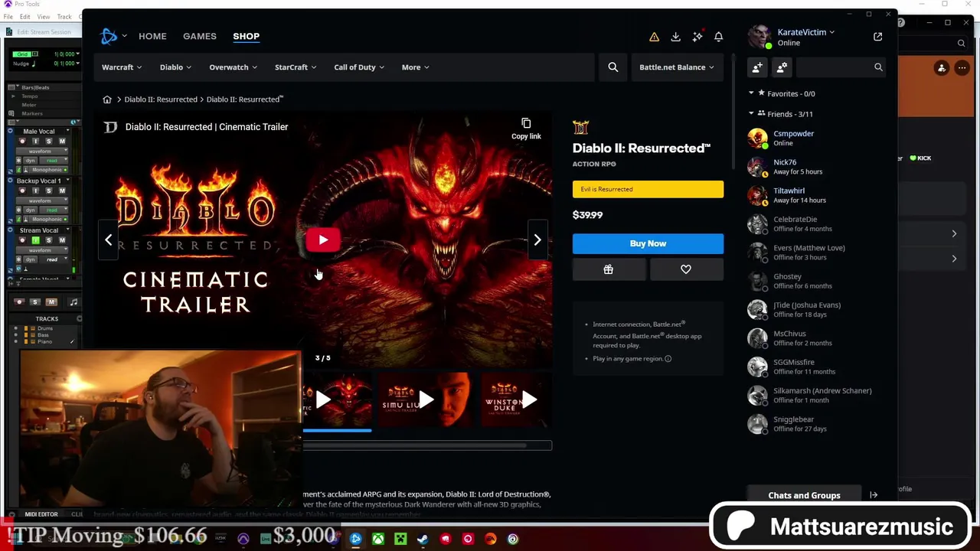Open KarateVictim status dropdown

(x=806, y=32)
